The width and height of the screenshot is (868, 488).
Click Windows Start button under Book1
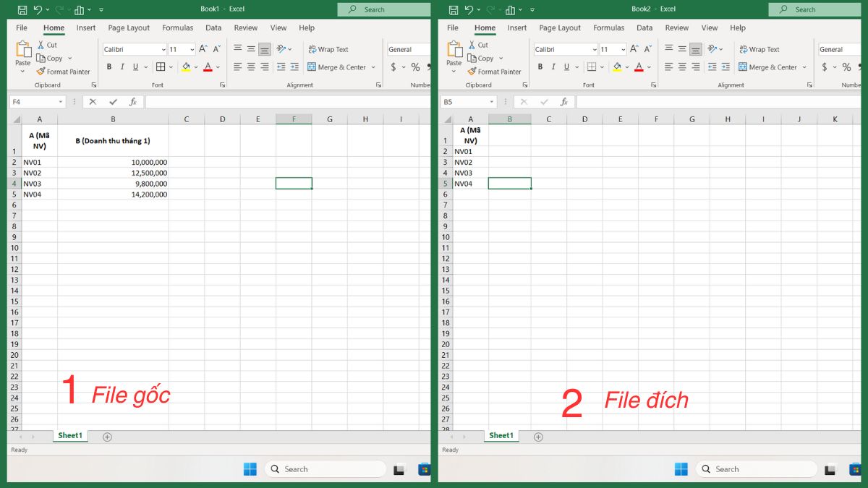250,469
